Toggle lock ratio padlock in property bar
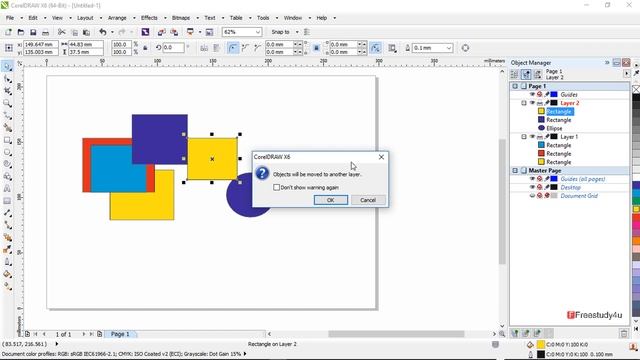The image size is (640, 360). pyautogui.click(x=145, y=48)
